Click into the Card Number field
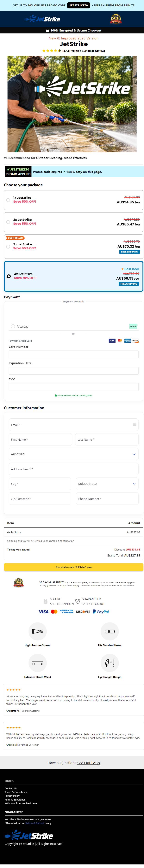Viewport: 144px width, 868px height. point(74,354)
